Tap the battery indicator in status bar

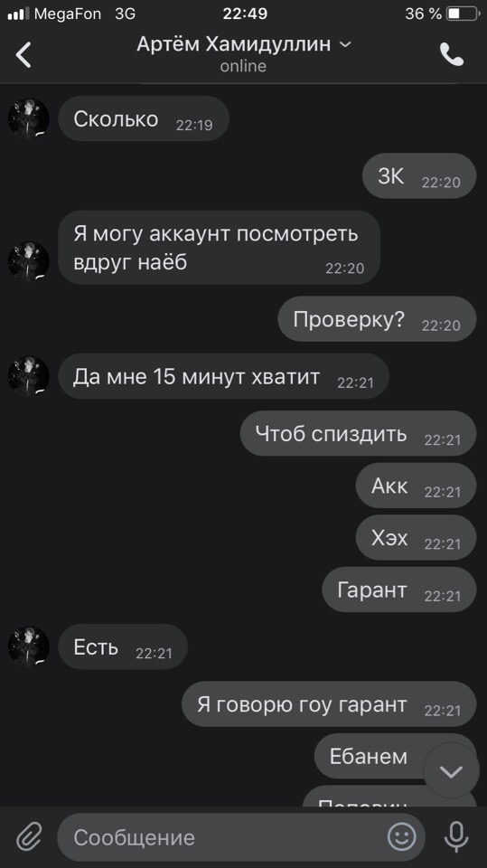(463, 14)
